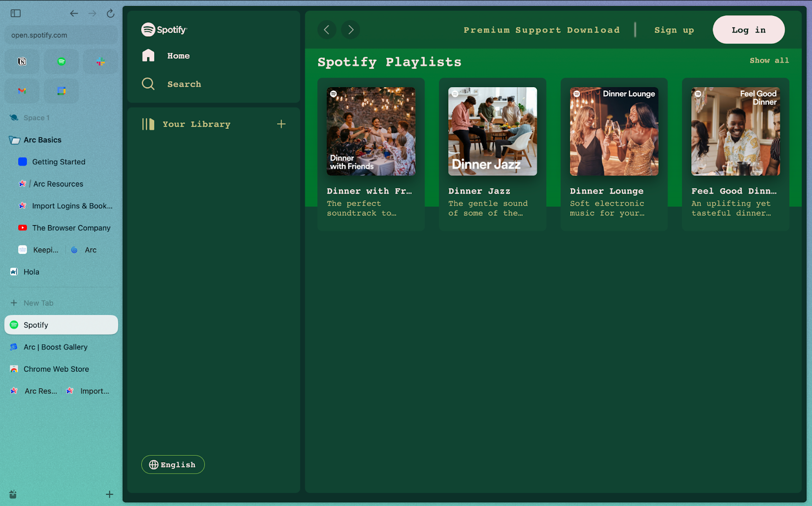Click the open.spotify.com address bar
The width and height of the screenshot is (812, 506).
pos(61,35)
